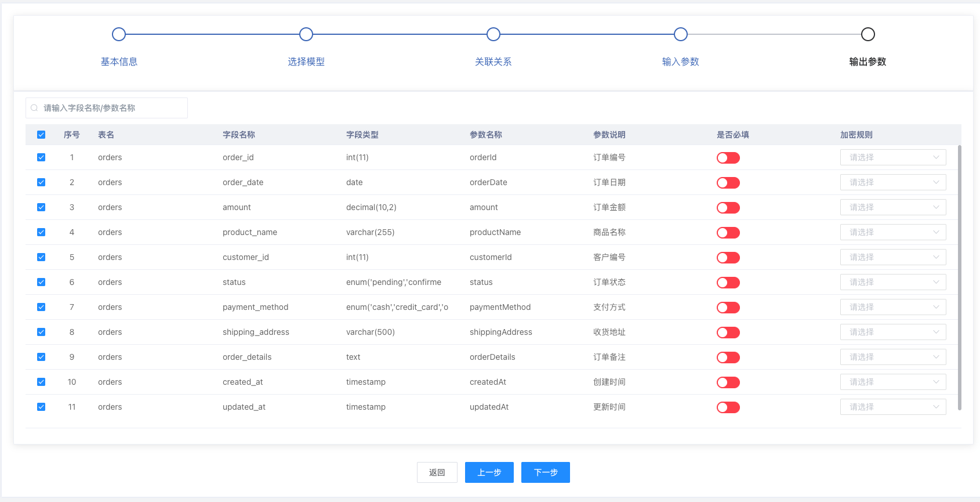Enable required toggle for product_name
Screen dimensions: 980x502
(728, 233)
